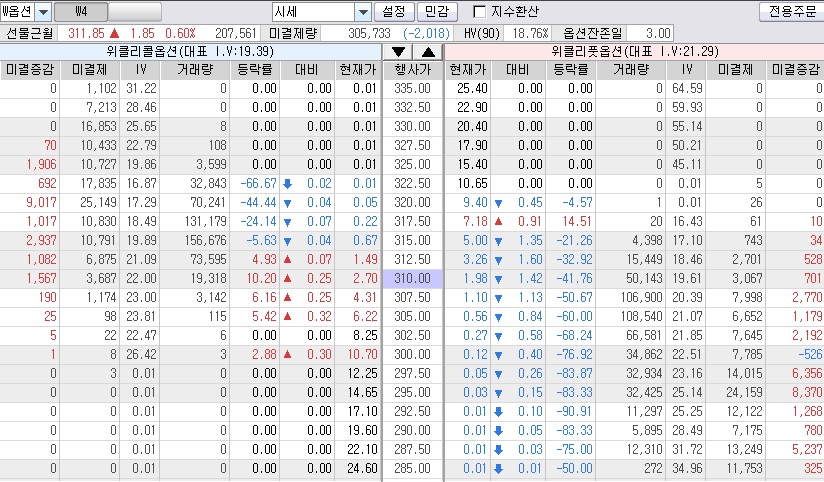
Task: Click put-side 등락률 column header
Action: pos(571,69)
